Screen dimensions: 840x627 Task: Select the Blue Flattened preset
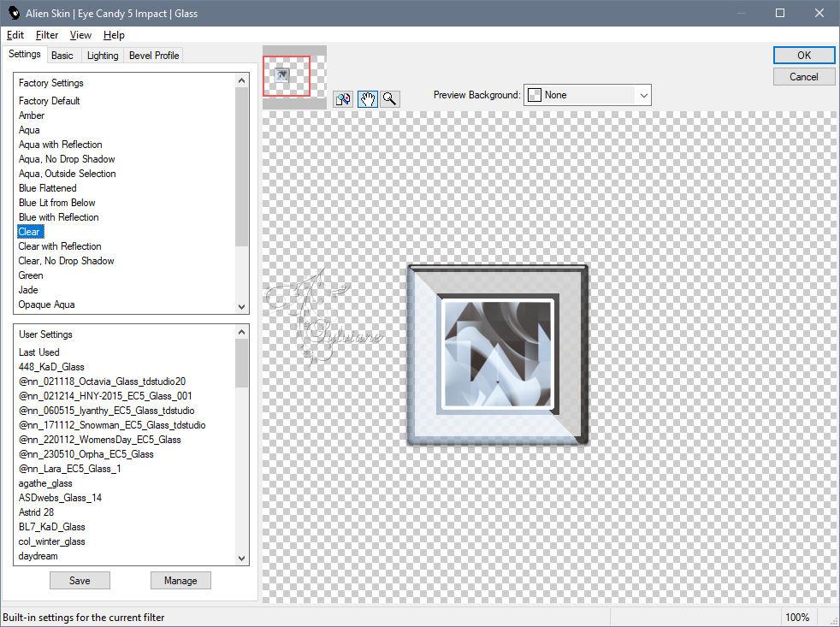48,187
